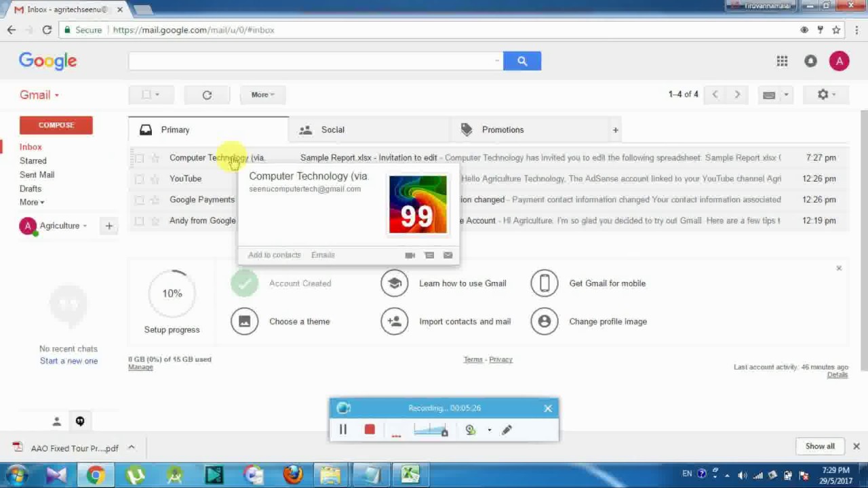Screen dimensions: 868x488
Task: Open the Starred folder
Action: [x=33, y=161]
